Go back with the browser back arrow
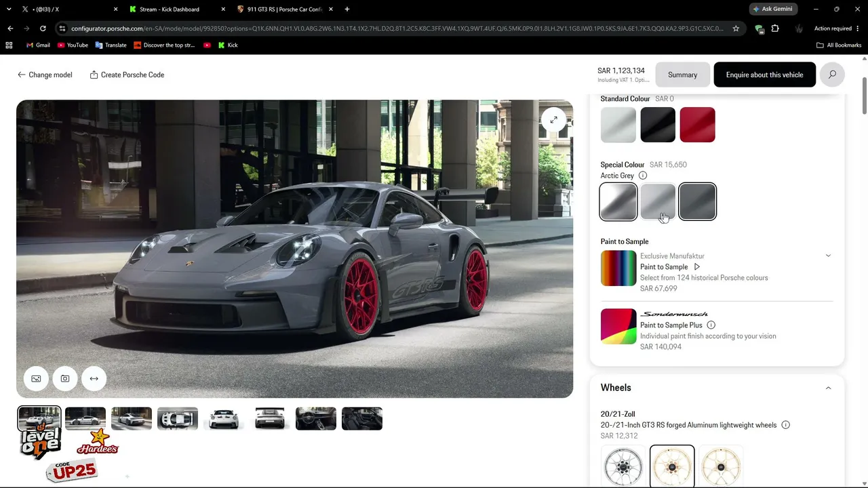Viewport: 868px width, 488px height. [10, 28]
